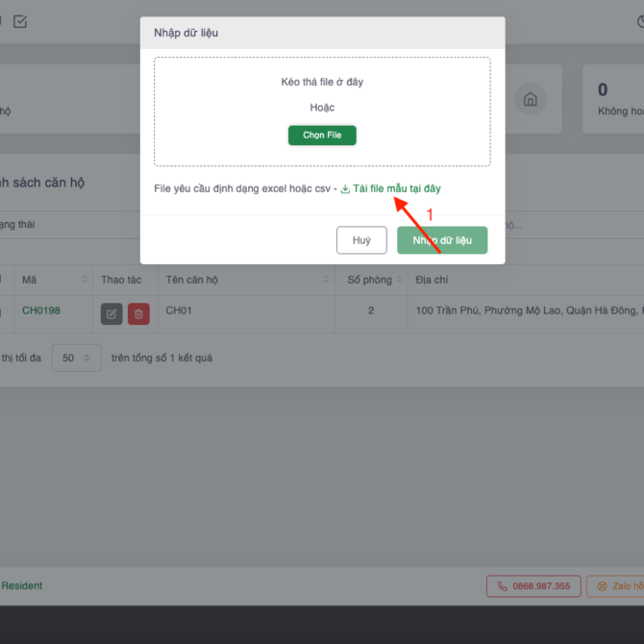Sort by the Tên căn hộ column

click(x=327, y=280)
